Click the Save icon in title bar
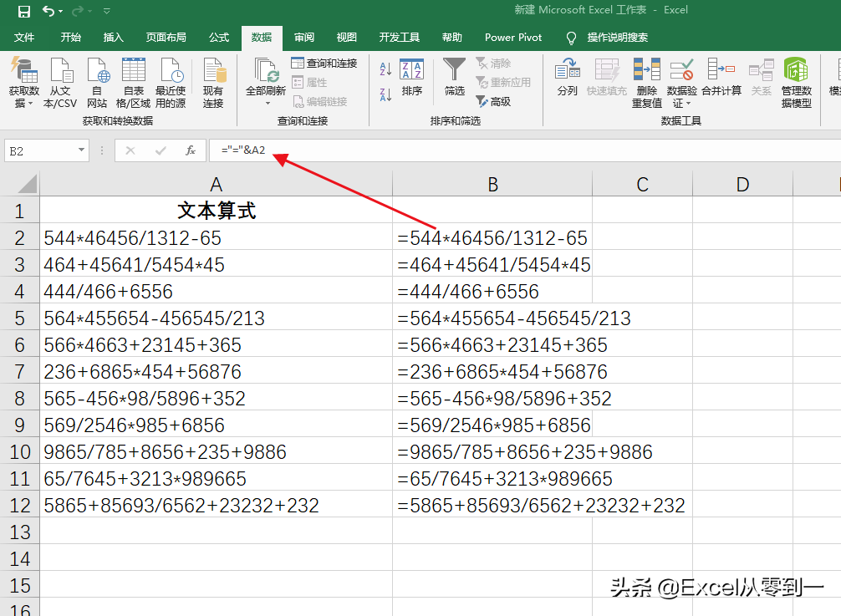The image size is (841, 616). [x=23, y=11]
